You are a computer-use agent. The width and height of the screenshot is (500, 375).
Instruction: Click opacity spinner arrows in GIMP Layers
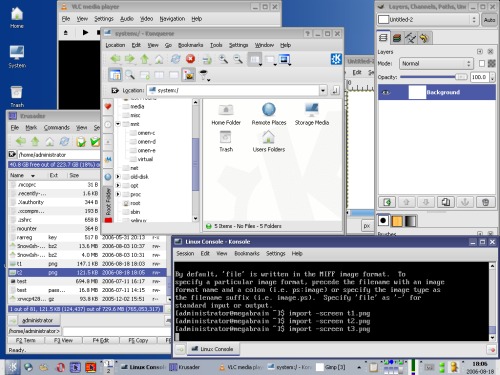point(492,77)
